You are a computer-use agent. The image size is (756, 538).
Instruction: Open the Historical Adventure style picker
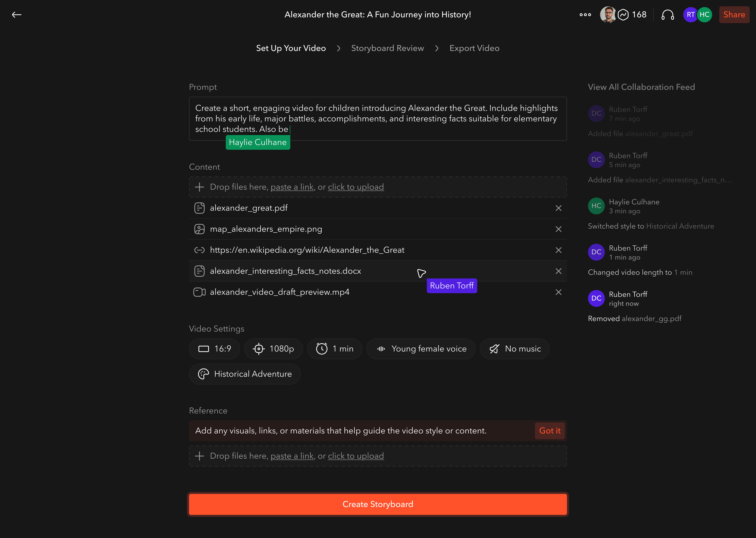pyautogui.click(x=245, y=374)
